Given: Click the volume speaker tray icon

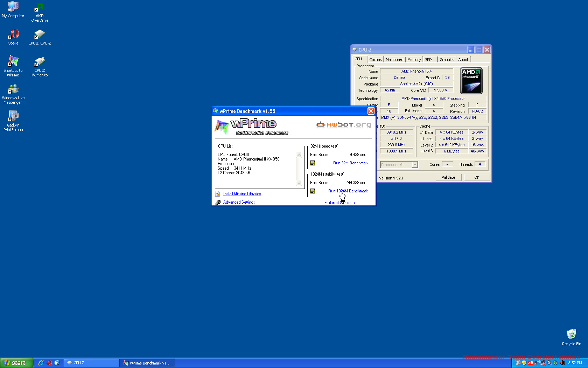Looking at the screenshot, I should click(549, 363).
